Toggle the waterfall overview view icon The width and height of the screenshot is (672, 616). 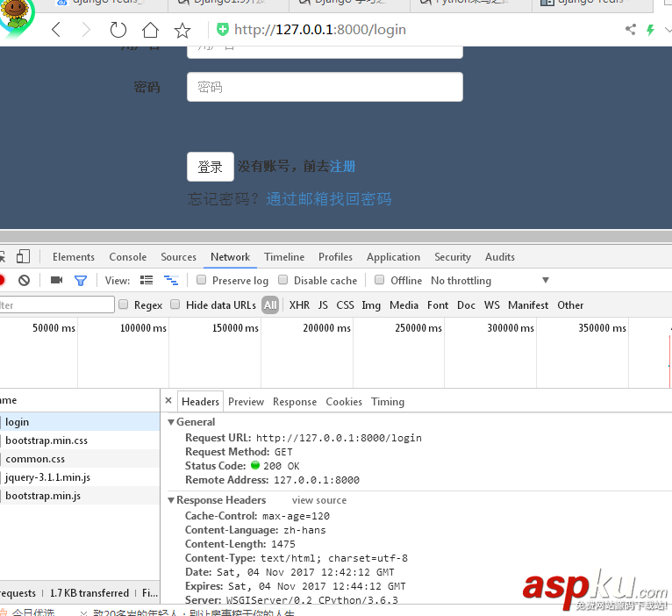click(171, 280)
